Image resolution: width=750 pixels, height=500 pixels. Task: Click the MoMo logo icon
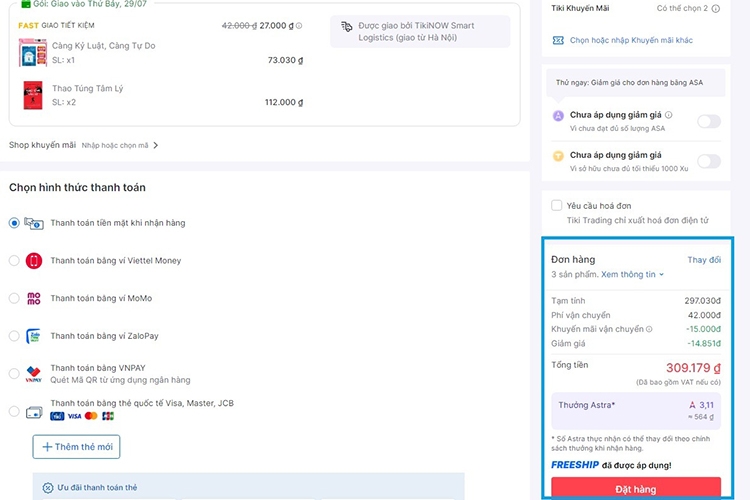pyautogui.click(x=33, y=299)
